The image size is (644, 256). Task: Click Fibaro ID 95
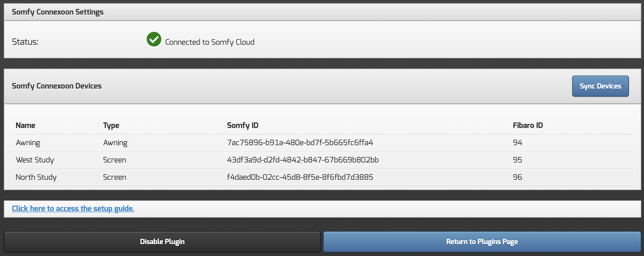[x=517, y=160]
